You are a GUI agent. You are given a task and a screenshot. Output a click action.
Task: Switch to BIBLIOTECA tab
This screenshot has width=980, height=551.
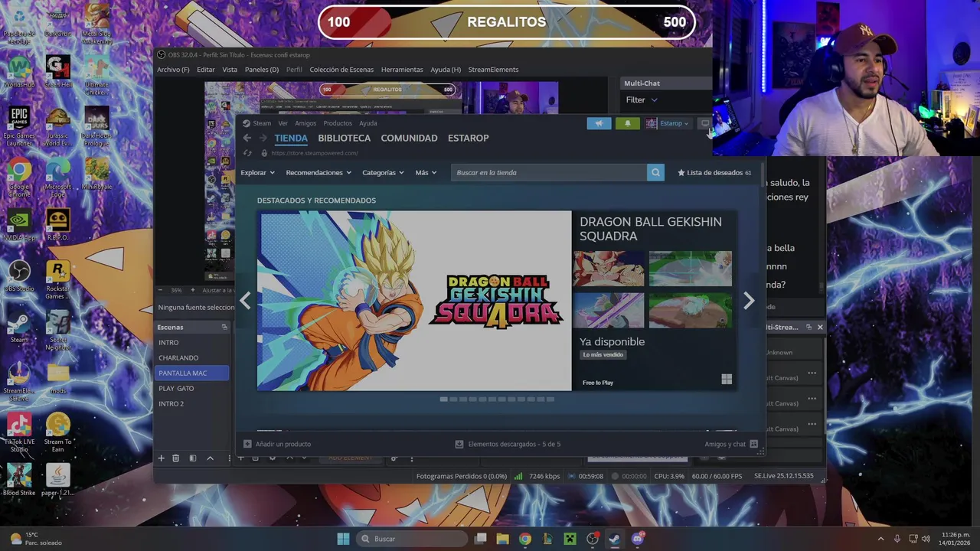[x=345, y=138]
